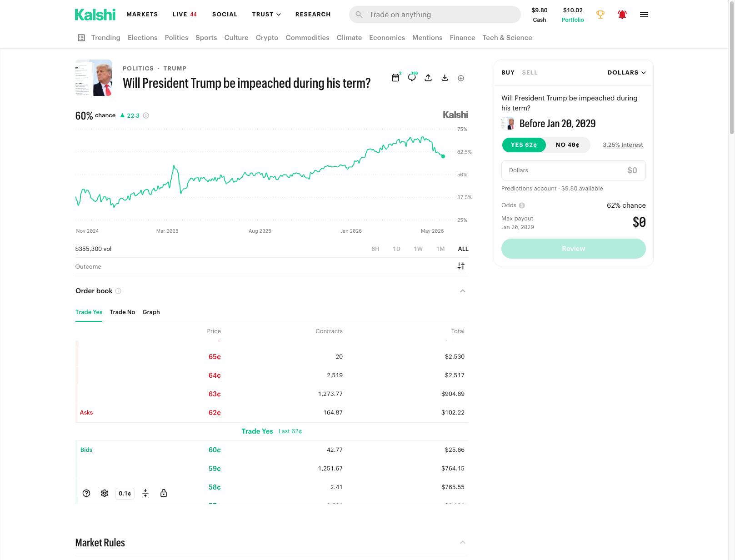Toggle the order book lock icon

click(x=164, y=493)
